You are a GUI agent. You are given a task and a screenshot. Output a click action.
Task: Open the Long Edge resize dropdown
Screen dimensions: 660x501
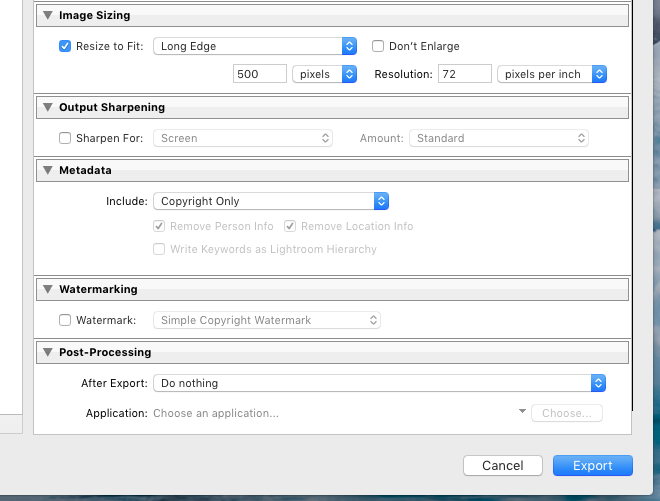coord(255,46)
